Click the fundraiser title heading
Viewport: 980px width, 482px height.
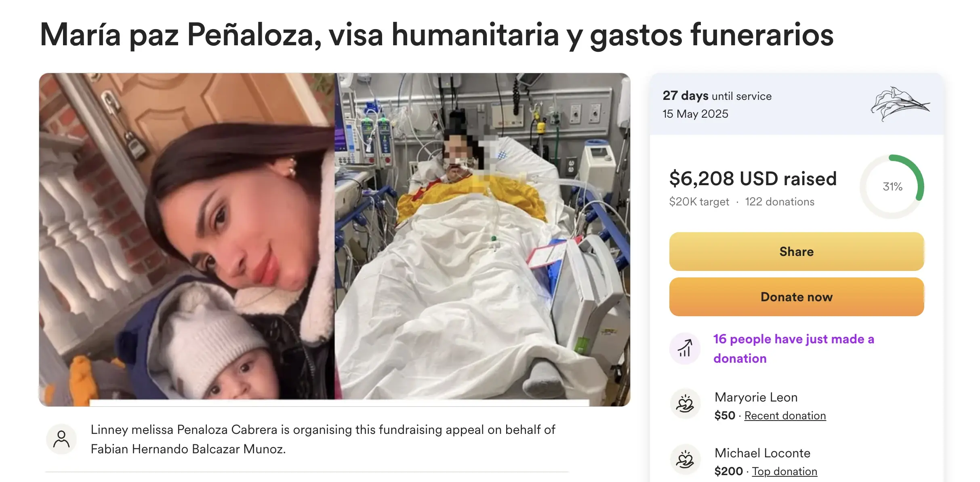pyautogui.click(x=437, y=35)
